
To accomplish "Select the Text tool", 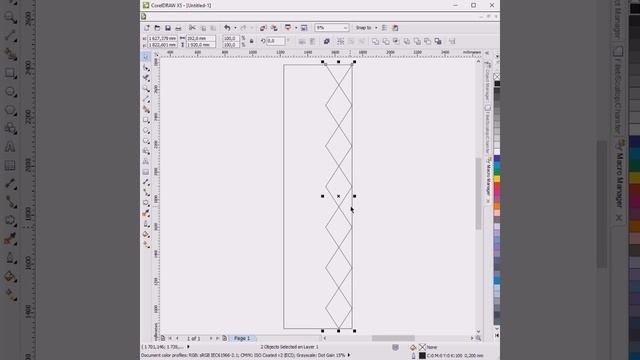I will [146, 162].
